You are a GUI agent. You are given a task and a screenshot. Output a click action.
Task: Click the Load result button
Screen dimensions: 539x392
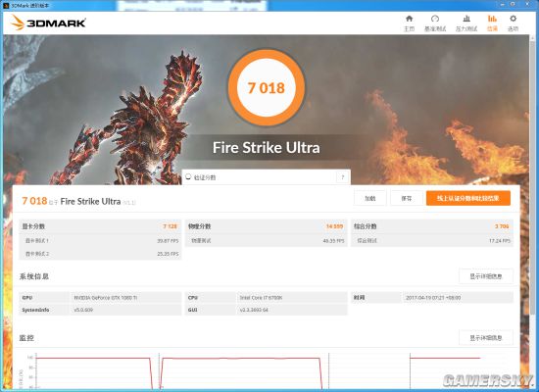pos(369,198)
